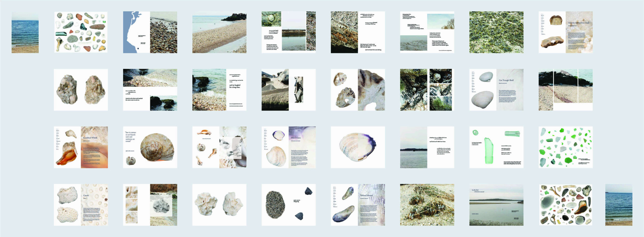Image resolution: width=644 pixels, height=237 pixels.
Task: Select the scattered green sea glass spread
Action: (x=566, y=147)
